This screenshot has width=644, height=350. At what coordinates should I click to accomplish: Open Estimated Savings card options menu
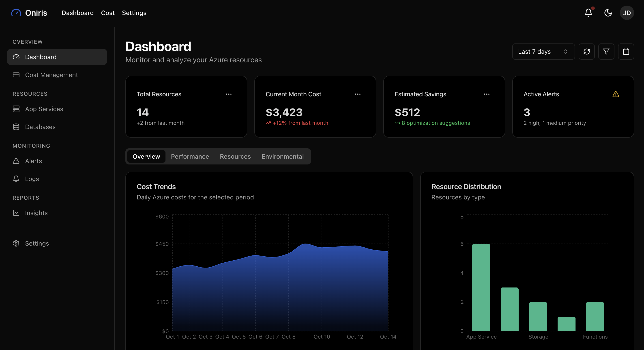coord(487,94)
